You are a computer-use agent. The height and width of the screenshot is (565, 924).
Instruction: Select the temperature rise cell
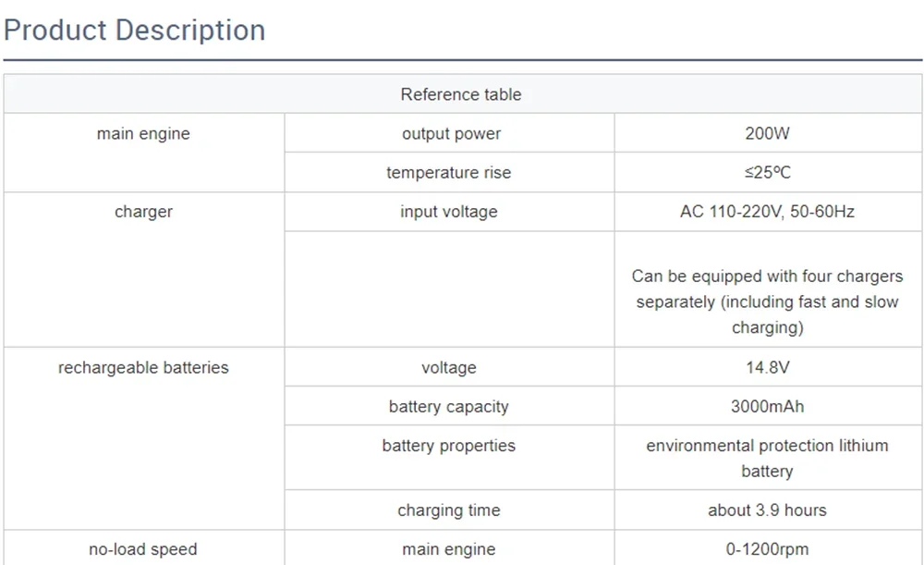(449, 173)
